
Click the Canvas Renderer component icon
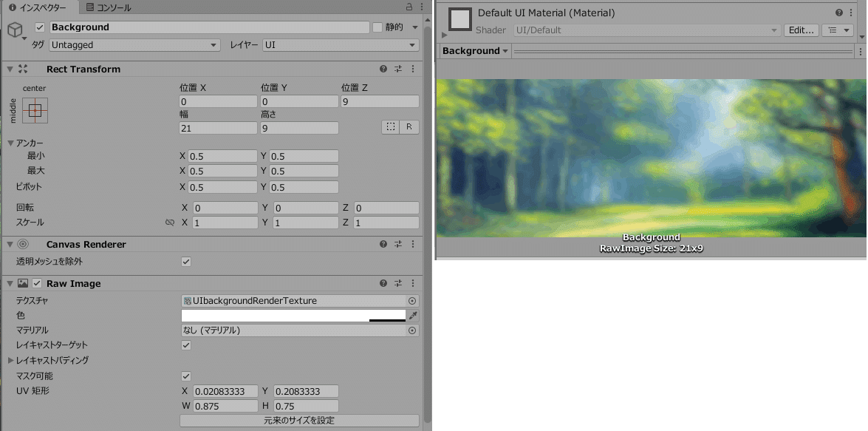23,244
